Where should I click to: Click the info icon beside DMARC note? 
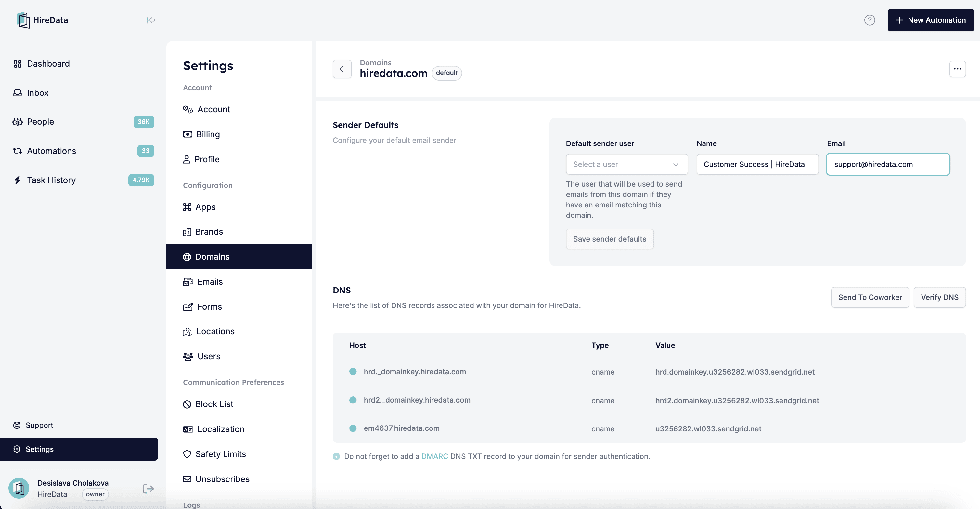(x=336, y=456)
